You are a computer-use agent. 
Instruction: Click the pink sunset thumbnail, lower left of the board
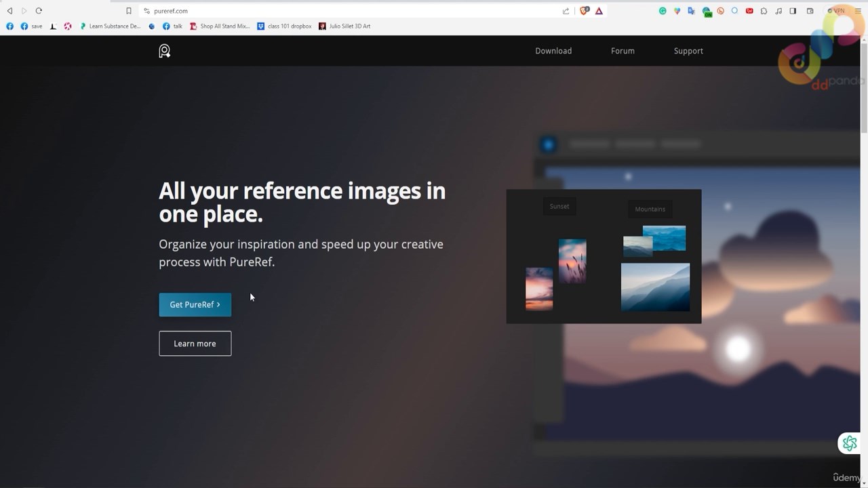coord(539,289)
